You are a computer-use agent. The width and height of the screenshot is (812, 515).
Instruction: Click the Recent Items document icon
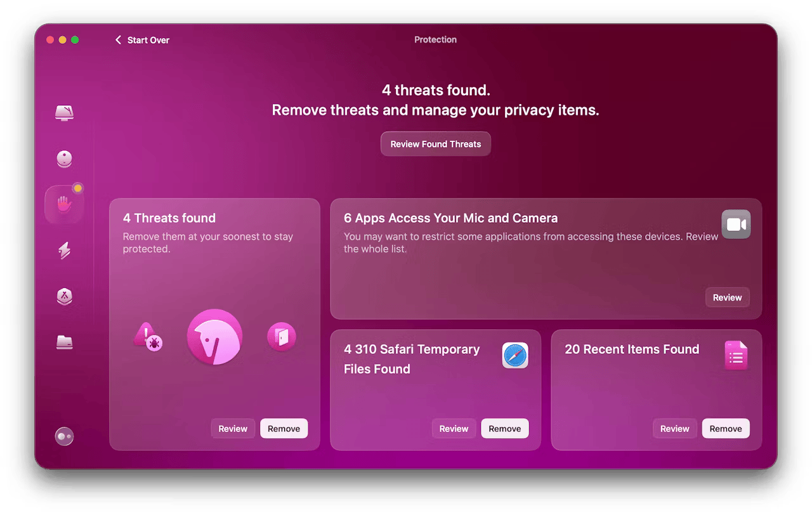pyautogui.click(x=736, y=355)
